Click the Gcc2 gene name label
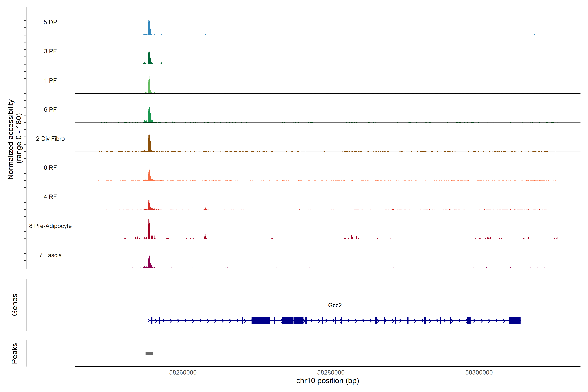Screen dimensions: 588x392 pos(335,305)
